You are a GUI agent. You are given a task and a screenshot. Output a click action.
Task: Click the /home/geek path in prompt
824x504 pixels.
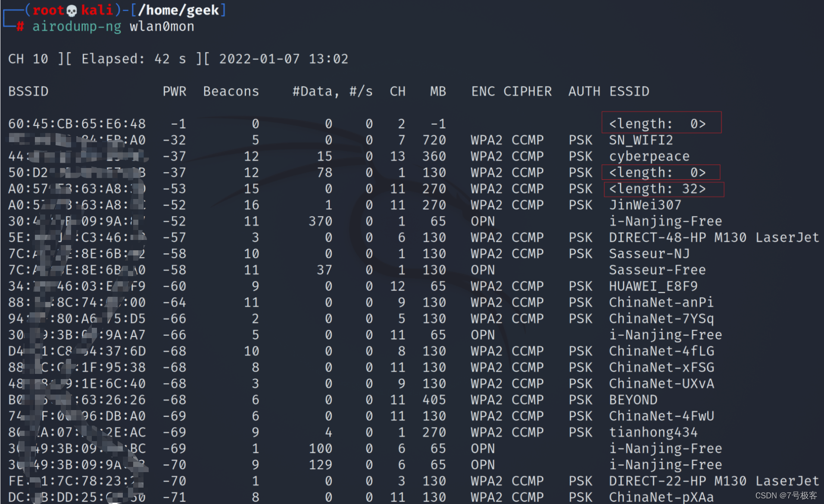click(178, 10)
